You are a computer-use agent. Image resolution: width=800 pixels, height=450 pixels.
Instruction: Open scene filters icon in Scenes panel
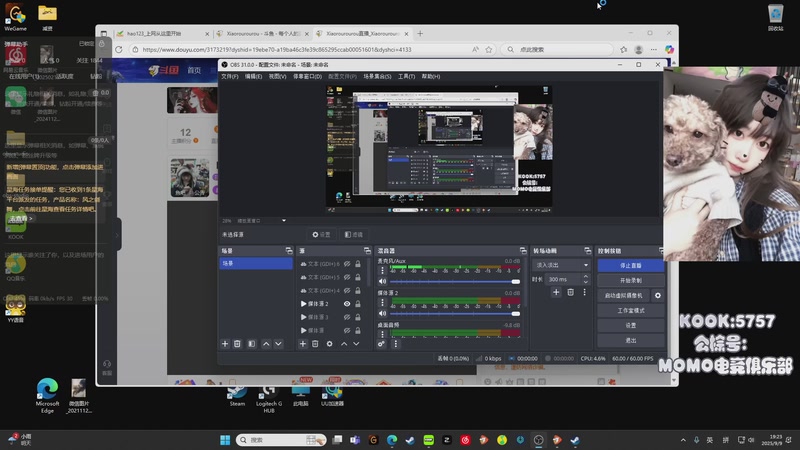(x=252, y=344)
